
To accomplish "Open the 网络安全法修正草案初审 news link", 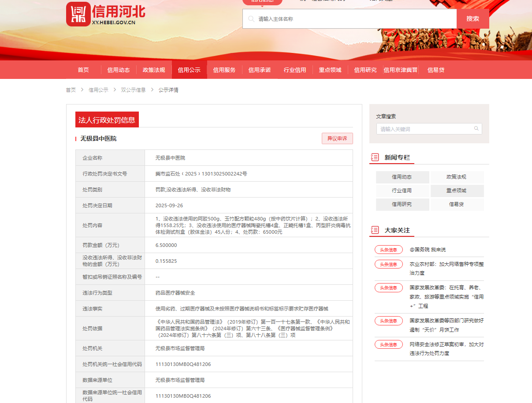I will [x=446, y=349].
